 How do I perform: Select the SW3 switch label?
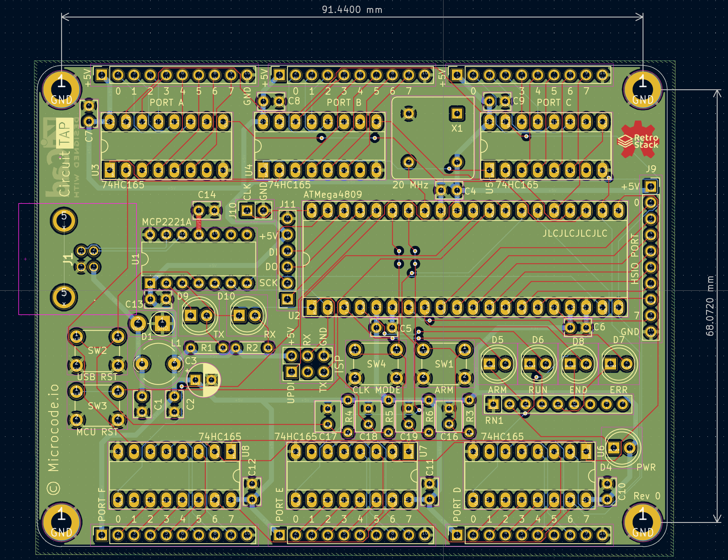(97, 406)
